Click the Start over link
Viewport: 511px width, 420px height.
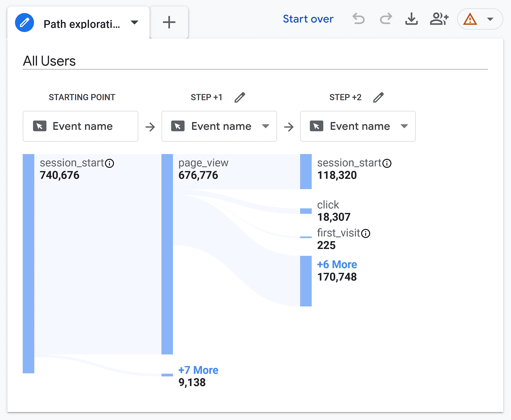[308, 19]
